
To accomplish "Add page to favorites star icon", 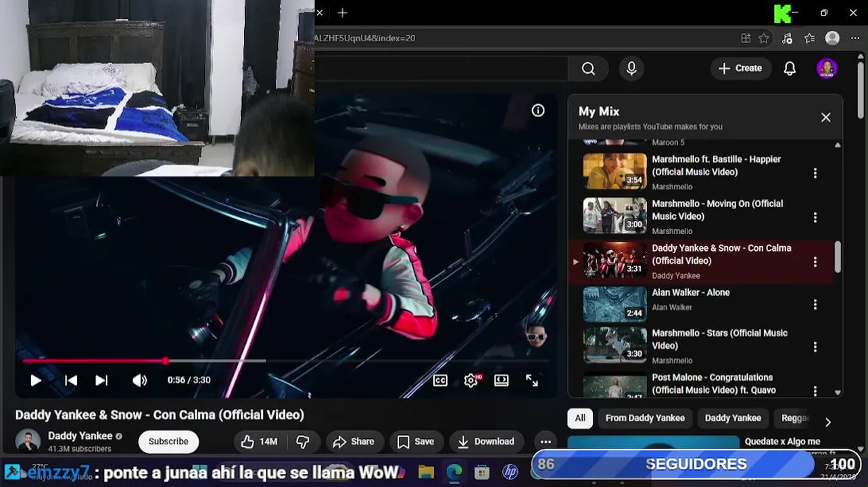I will point(764,38).
